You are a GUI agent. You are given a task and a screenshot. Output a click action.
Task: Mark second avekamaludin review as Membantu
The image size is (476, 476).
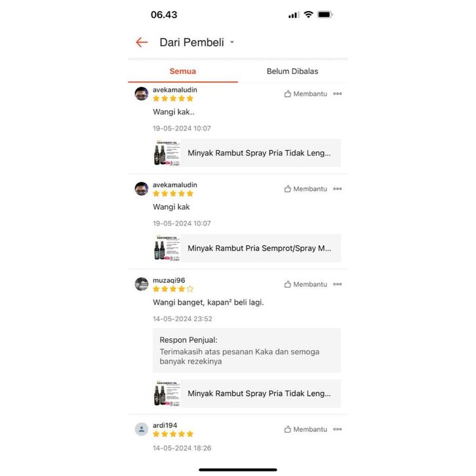pyautogui.click(x=306, y=189)
